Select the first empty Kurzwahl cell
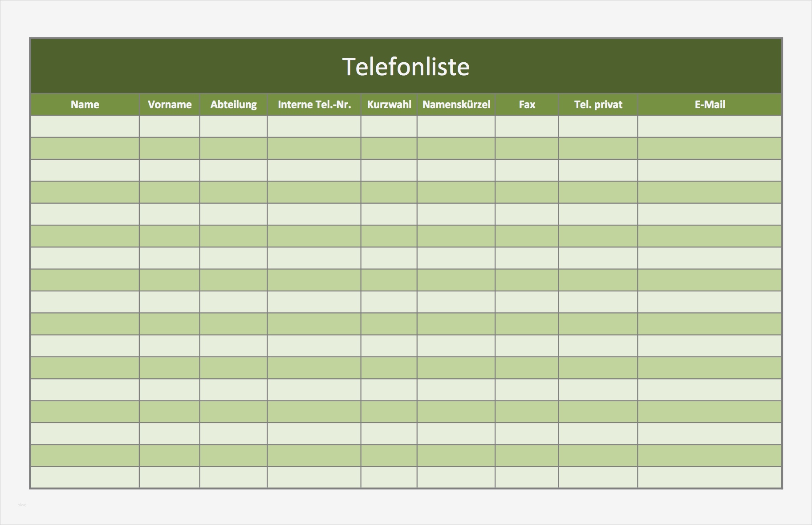Viewport: 812px width, 525px height. (x=389, y=126)
